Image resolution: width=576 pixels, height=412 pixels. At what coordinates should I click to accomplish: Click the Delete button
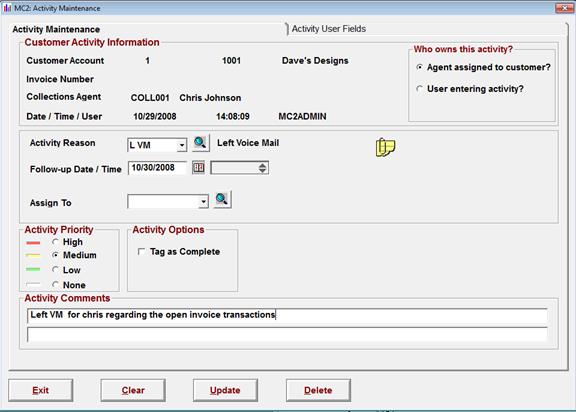tap(318, 390)
